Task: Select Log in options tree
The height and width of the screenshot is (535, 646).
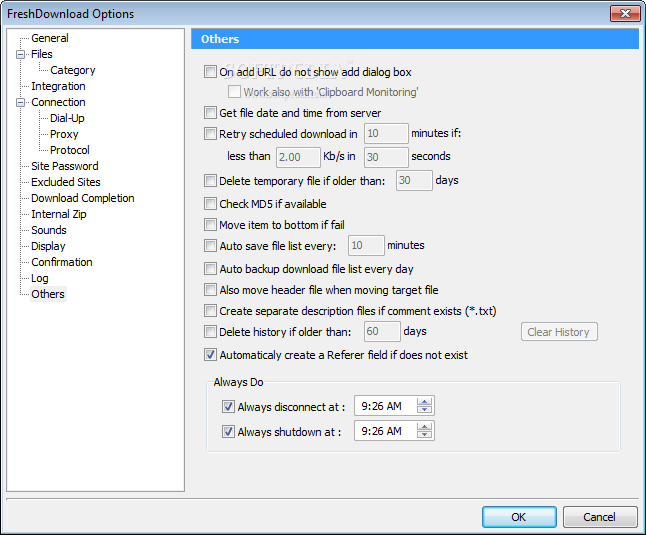Action: coord(40,279)
